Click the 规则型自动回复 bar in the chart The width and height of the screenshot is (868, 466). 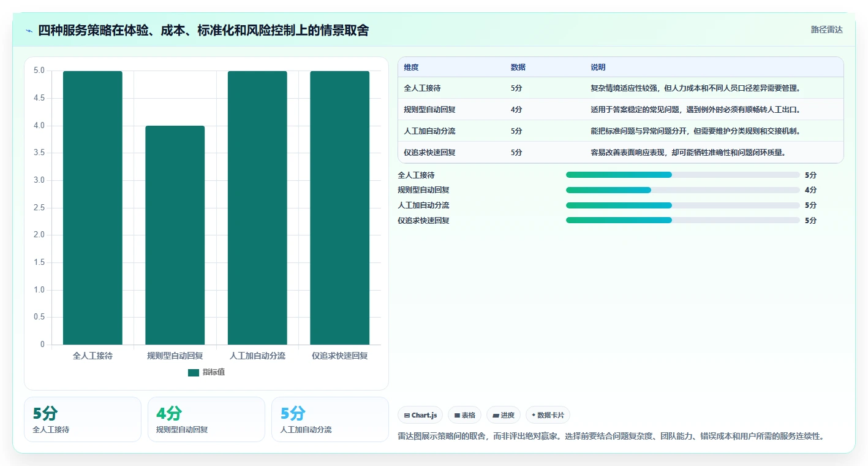(175, 235)
